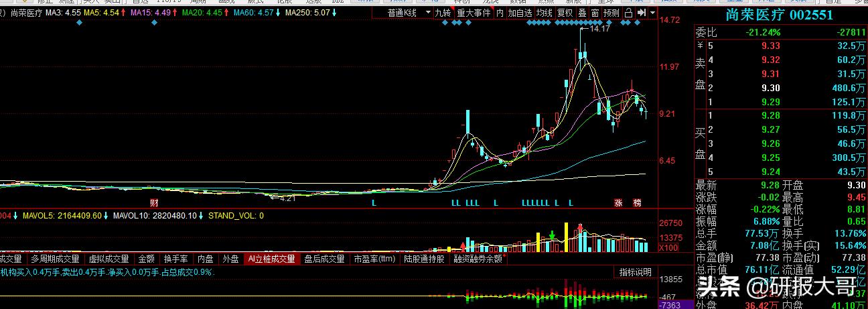This screenshot has width=868, height=309.
Task: Click the 预测 forecast button
Action: 611,13
